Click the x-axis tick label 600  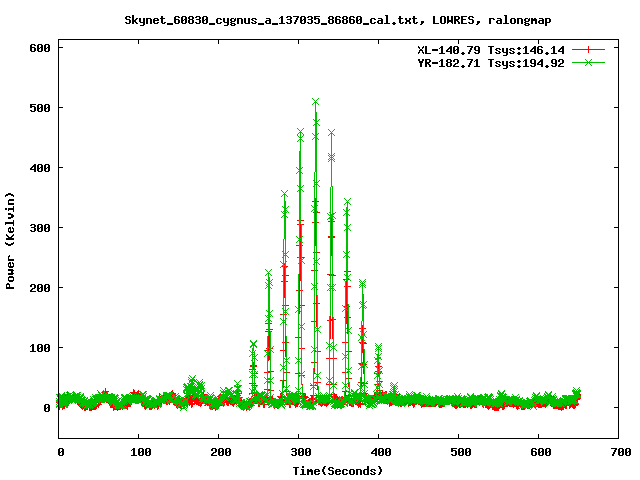540,452
